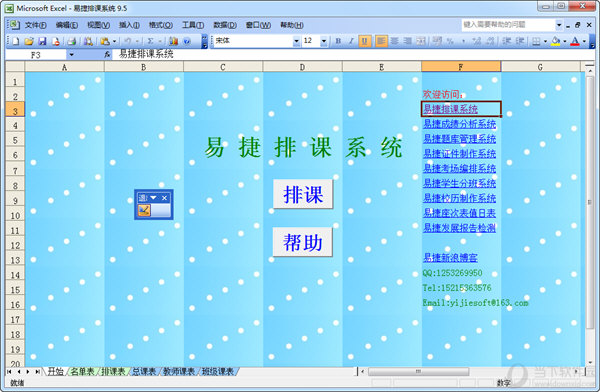Open the 易捷成绩分析系统 link
Viewport: 600px width, 392px height.
tap(460, 124)
